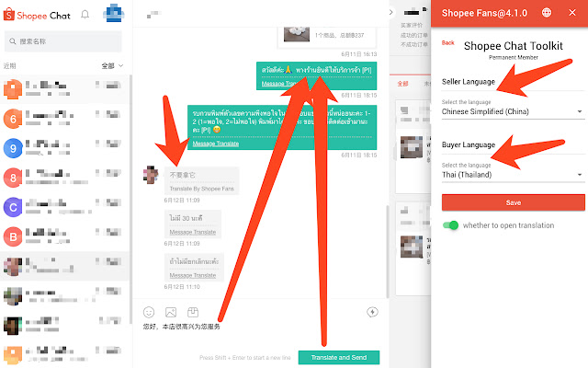
Task: Open the blue shop avatar icon
Action: (x=114, y=14)
